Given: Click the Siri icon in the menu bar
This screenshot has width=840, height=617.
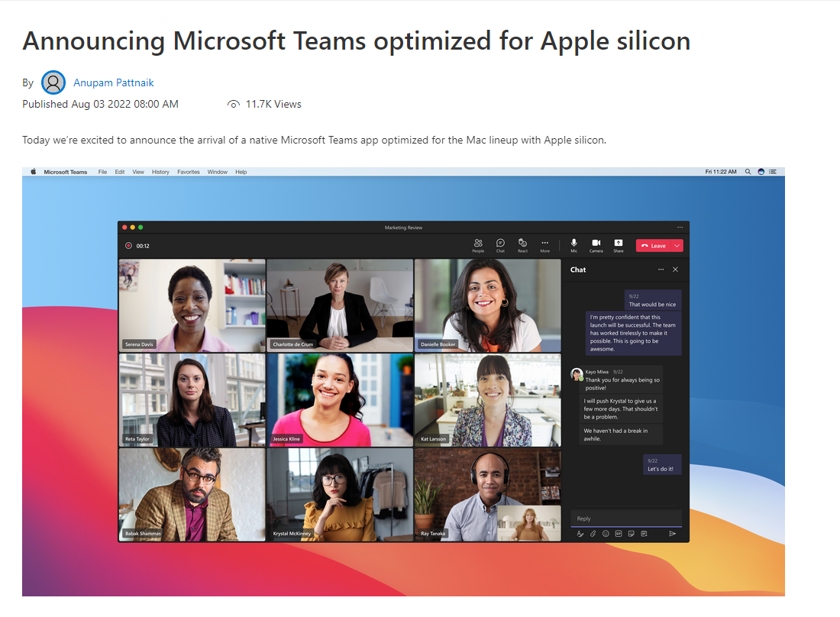Looking at the screenshot, I should coord(761,172).
